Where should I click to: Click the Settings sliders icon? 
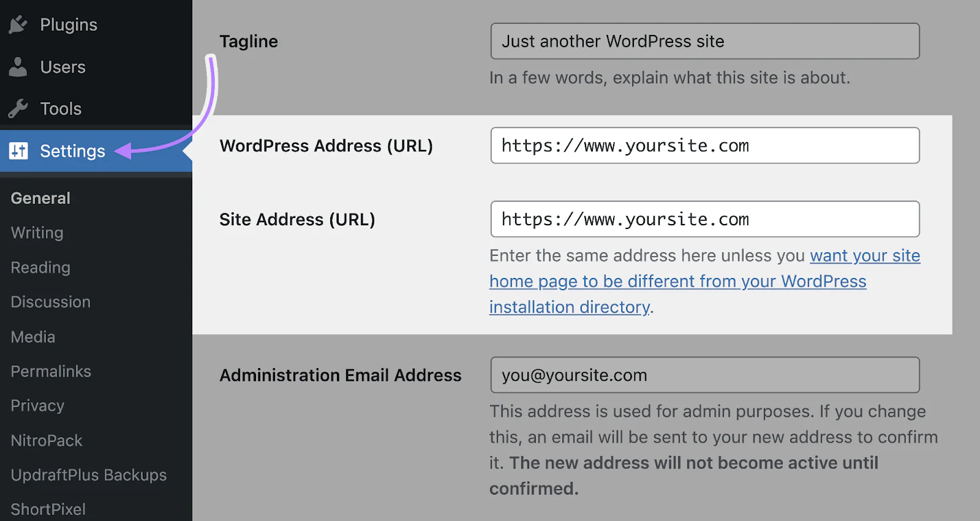click(x=18, y=151)
